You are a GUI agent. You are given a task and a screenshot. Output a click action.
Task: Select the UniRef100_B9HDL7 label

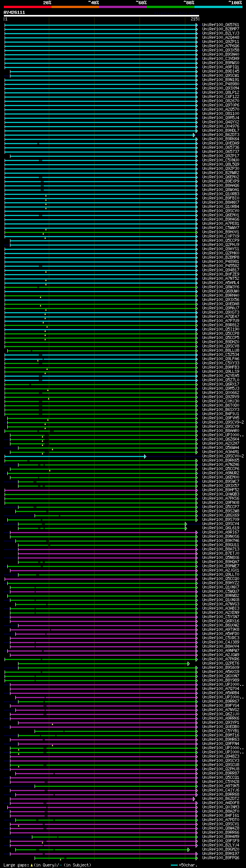tap(221, 130)
